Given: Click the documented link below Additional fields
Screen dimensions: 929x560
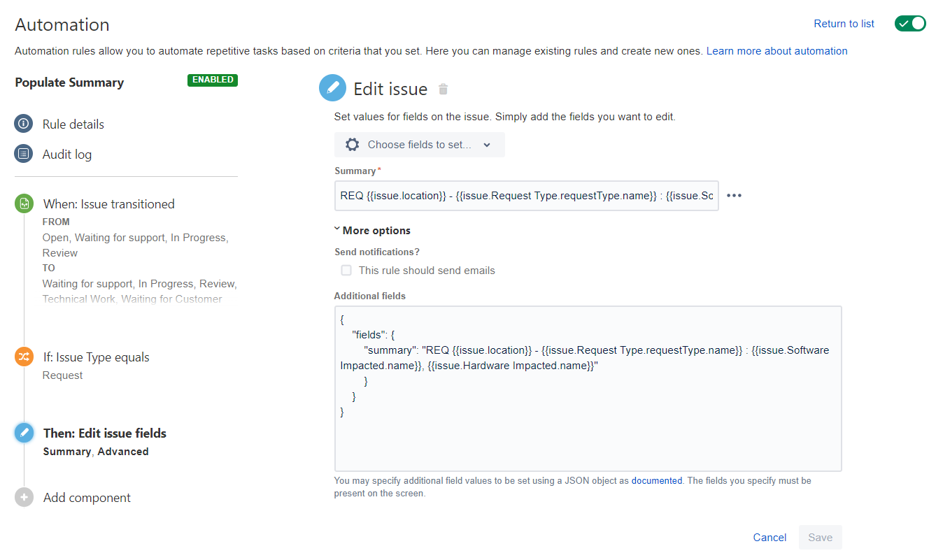Looking at the screenshot, I should coord(656,480).
